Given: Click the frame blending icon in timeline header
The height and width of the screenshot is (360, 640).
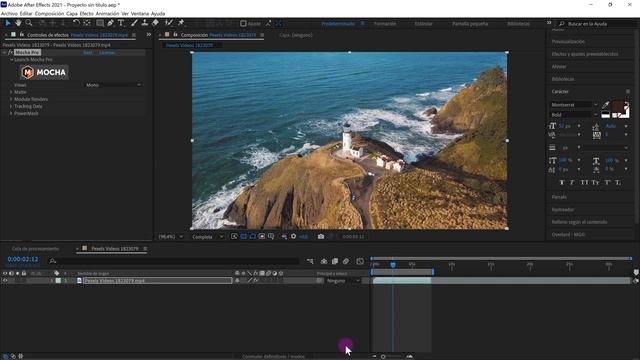Looking at the screenshot, I should (x=335, y=261).
